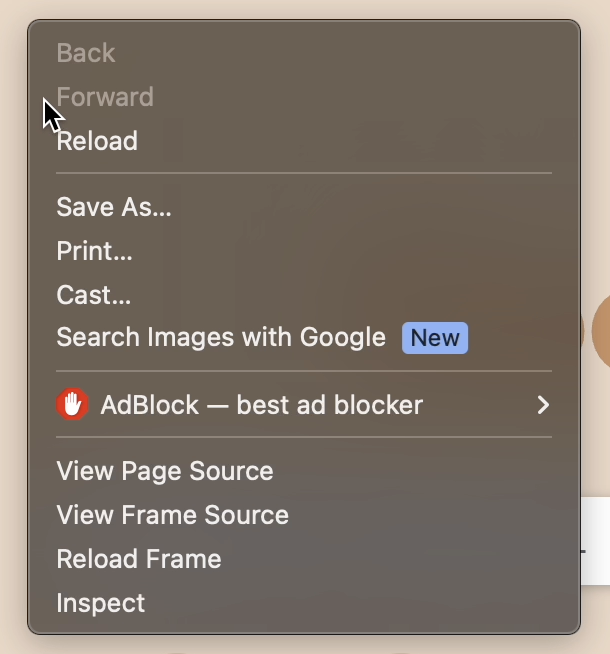Choose Save As… menu entry
This screenshot has width=610, height=654.
click(114, 207)
